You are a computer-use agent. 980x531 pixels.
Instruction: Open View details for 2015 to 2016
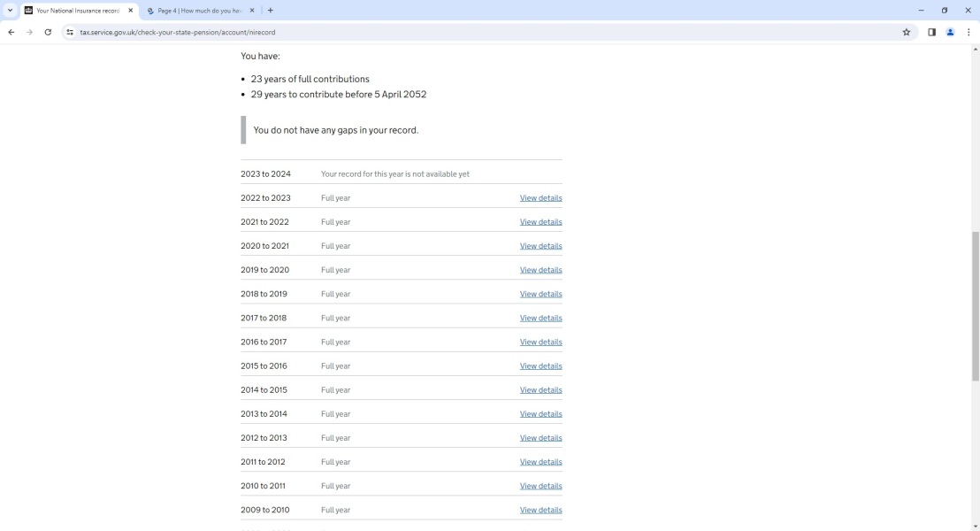click(x=540, y=366)
